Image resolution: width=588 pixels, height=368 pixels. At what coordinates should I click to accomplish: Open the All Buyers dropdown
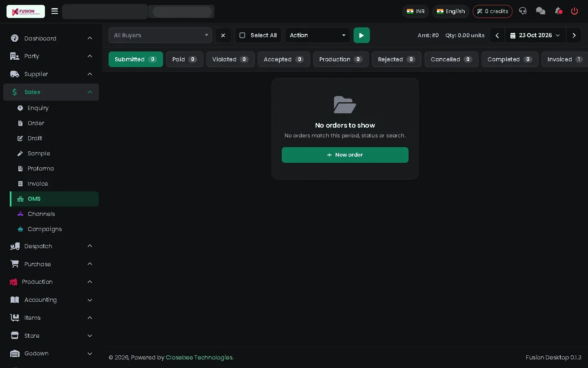pos(160,35)
